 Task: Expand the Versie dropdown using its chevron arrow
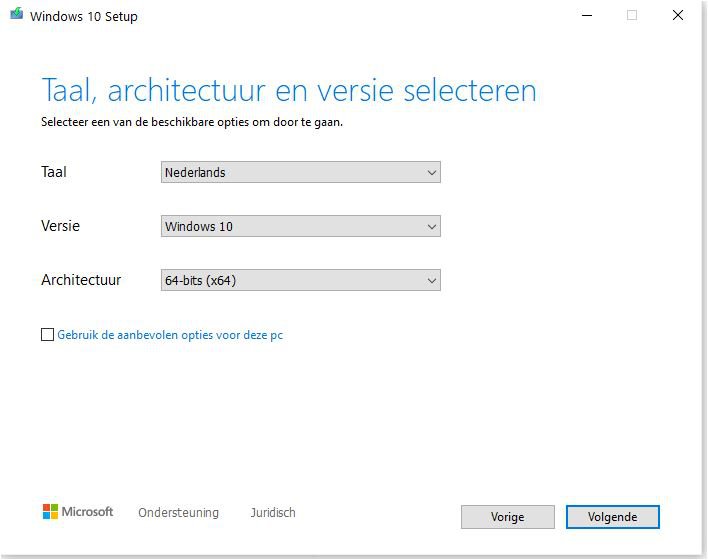point(432,226)
